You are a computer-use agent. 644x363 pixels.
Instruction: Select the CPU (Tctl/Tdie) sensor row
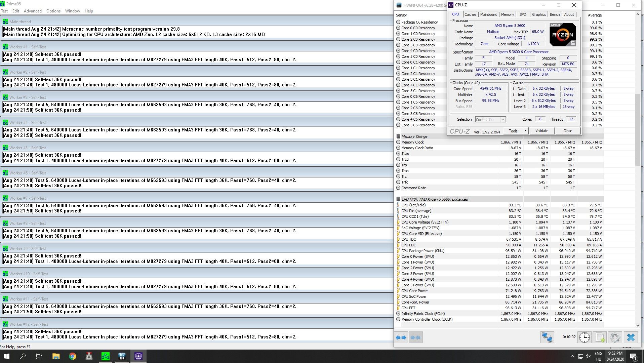pos(499,205)
